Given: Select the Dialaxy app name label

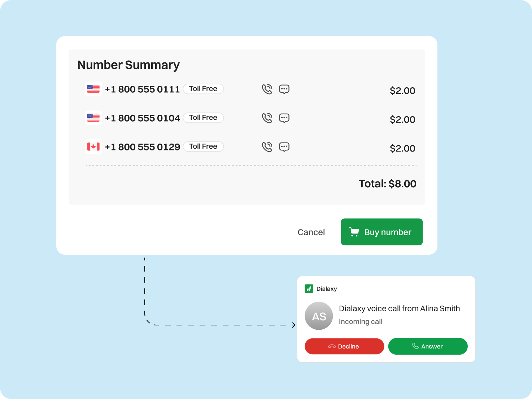Looking at the screenshot, I should click(x=326, y=289).
